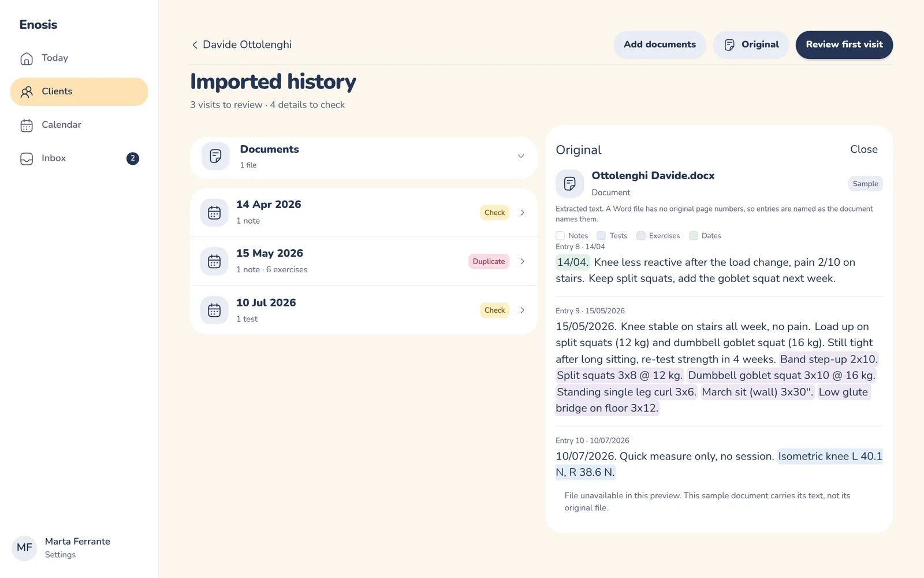Open the Calendar sidebar icon

(27, 125)
